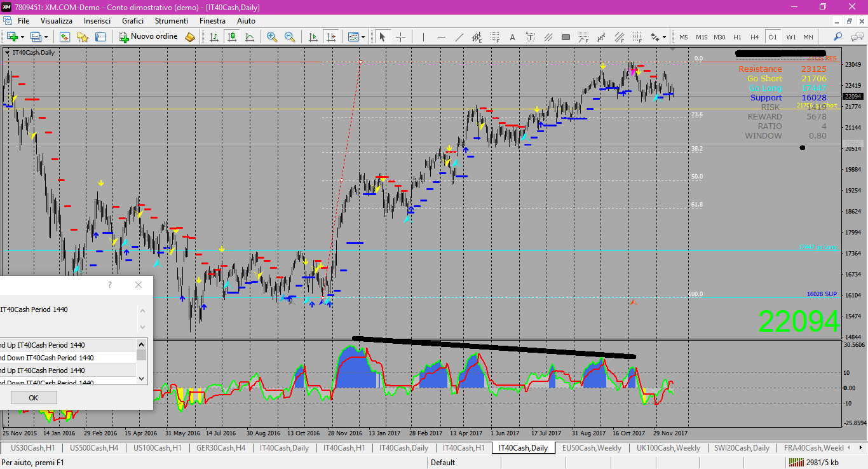Open the Aiuto menu
The height and width of the screenshot is (469, 868).
(x=247, y=21)
